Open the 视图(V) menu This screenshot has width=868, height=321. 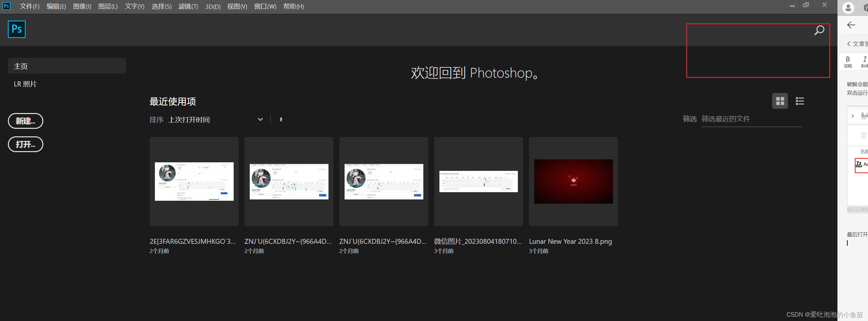click(237, 6)
